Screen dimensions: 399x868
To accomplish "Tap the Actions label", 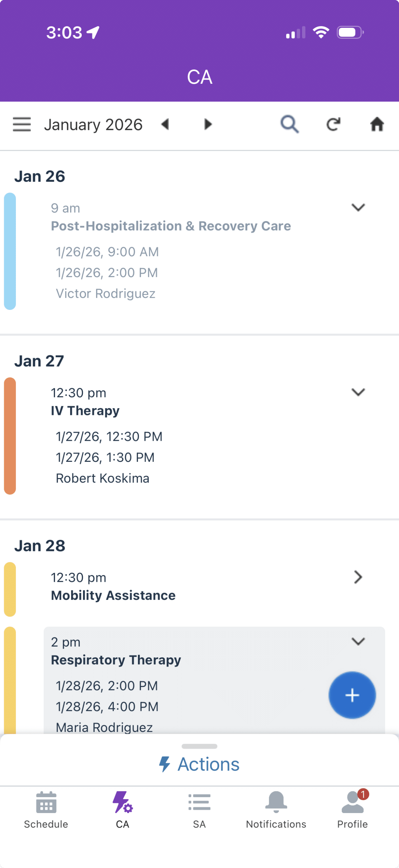I will click(x=208, y=764).
